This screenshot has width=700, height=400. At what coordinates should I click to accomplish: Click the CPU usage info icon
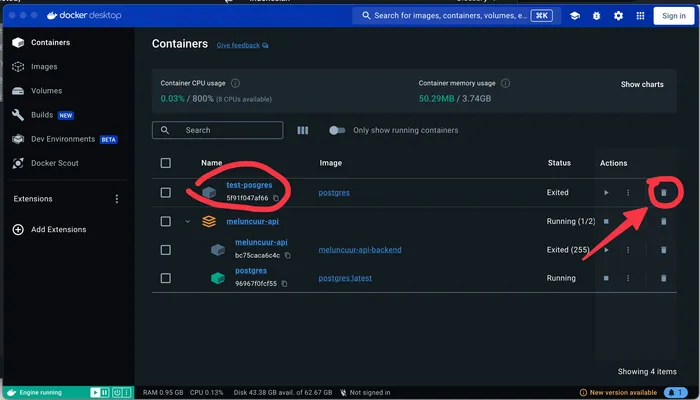235,83
